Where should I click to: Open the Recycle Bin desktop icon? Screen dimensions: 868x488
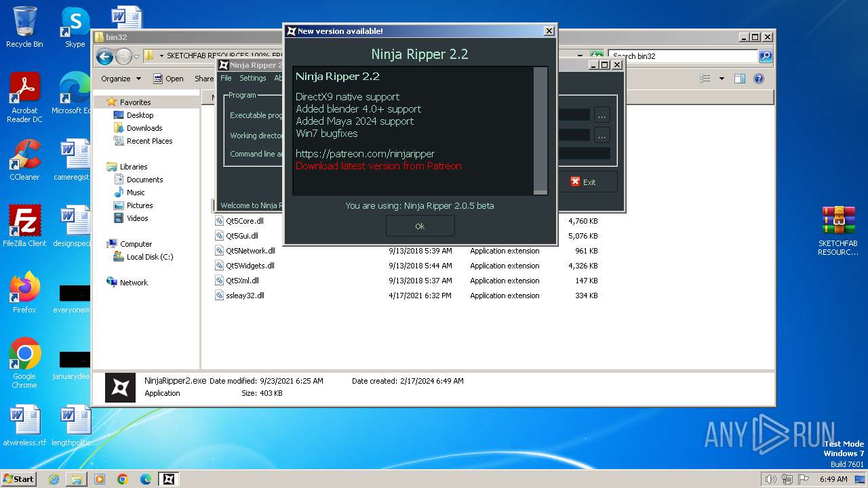tap(24, 27)
